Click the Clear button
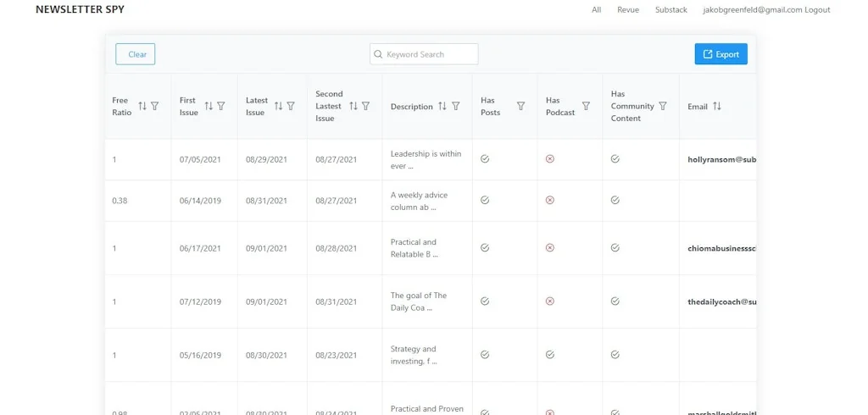The image size is (868, 415). 135,54
